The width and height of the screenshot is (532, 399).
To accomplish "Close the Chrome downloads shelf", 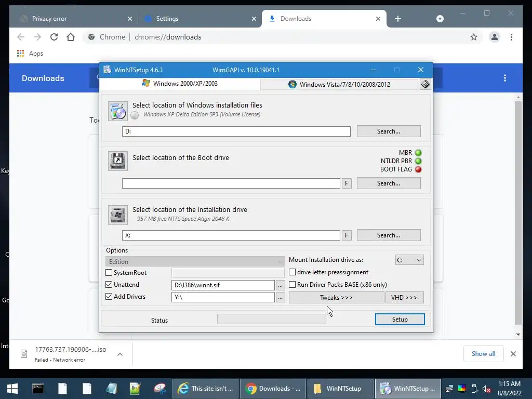I will pos(513,354).
